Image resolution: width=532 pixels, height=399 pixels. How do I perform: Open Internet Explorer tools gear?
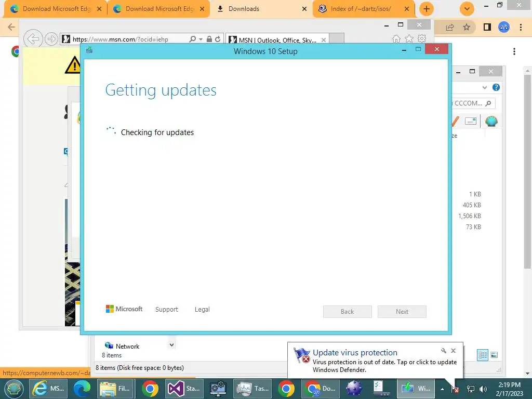pos(422,38)
